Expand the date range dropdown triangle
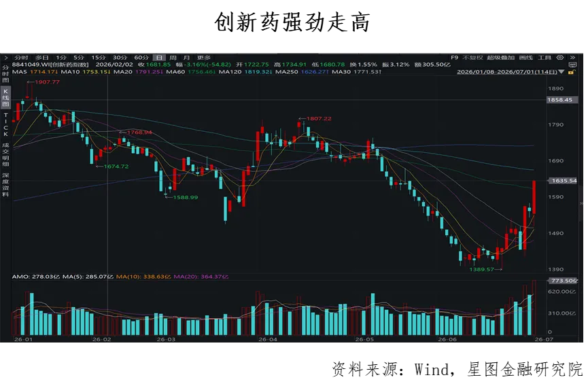Image resolution: width=588 pixels, height=386 pixels. 561,71
